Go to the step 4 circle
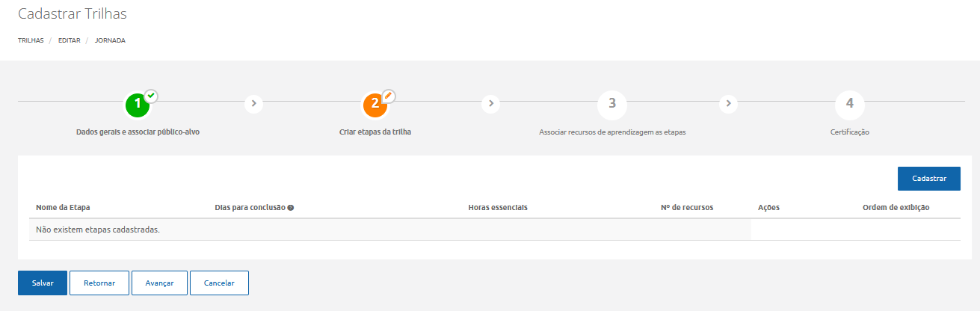980x311 pixels. 849,104
